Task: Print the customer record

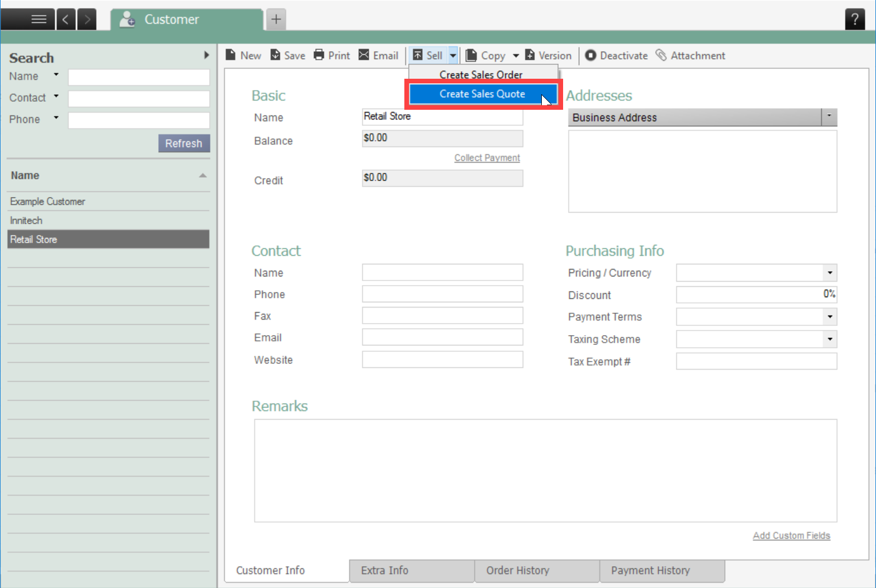Action: click(x=332, y=55)
